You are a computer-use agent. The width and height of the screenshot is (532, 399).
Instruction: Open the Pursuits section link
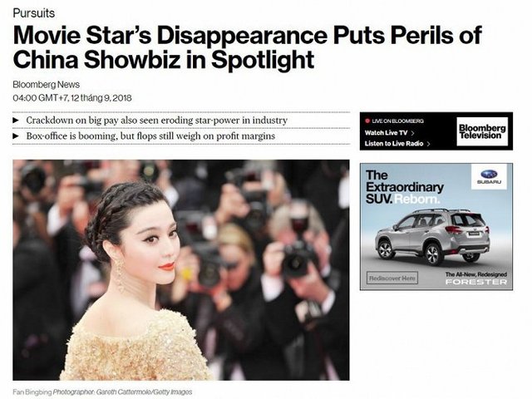[x=33, y=13]
